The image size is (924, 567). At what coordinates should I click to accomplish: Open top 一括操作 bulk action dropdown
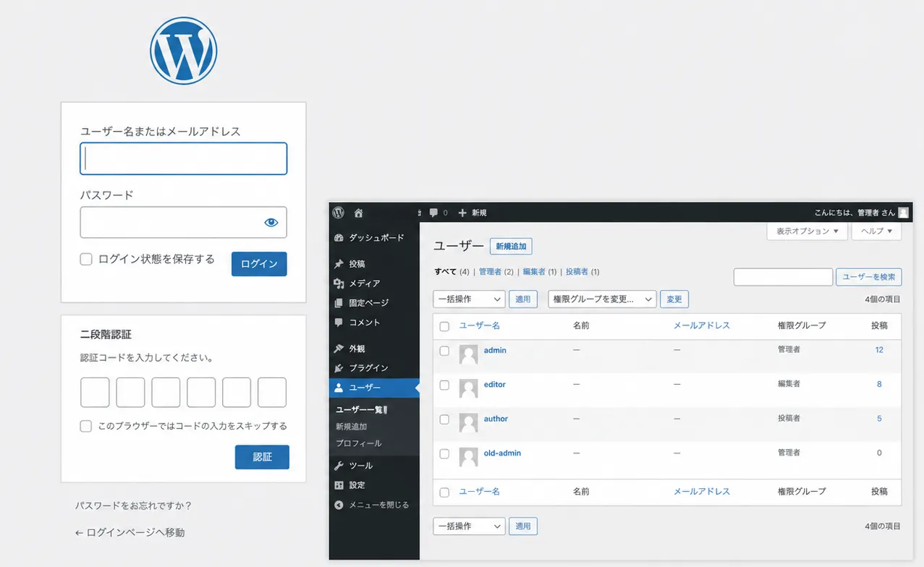click(x=469, y=299)
